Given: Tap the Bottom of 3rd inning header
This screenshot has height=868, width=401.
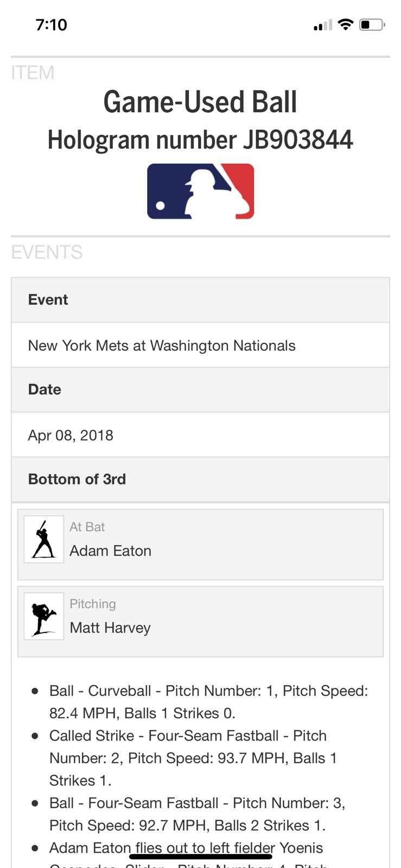Looking at the screenshot, I should point(200,479).
